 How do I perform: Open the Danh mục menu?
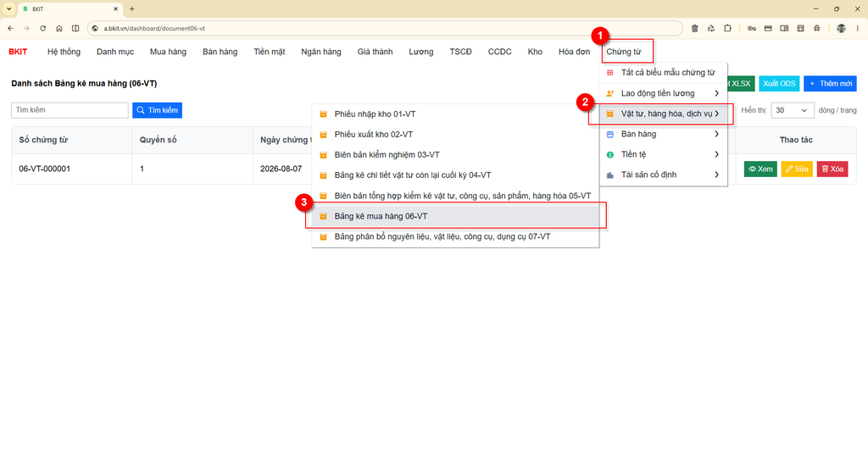115,52
